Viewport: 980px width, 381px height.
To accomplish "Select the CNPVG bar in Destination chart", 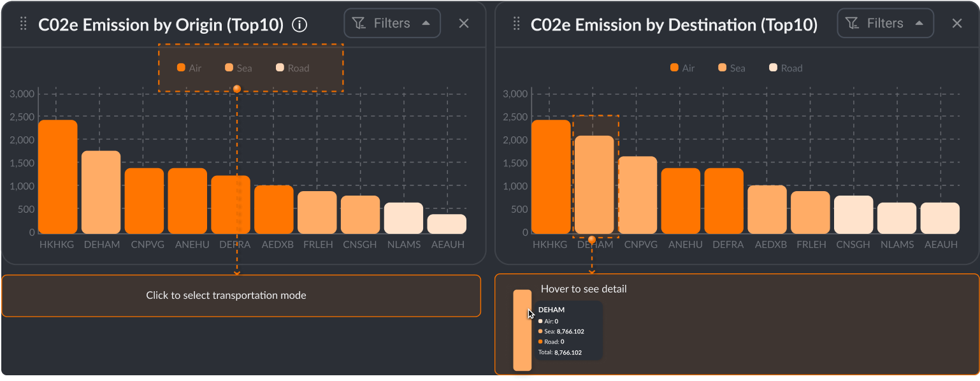I will pyautogui.click(x=637, y=195).
